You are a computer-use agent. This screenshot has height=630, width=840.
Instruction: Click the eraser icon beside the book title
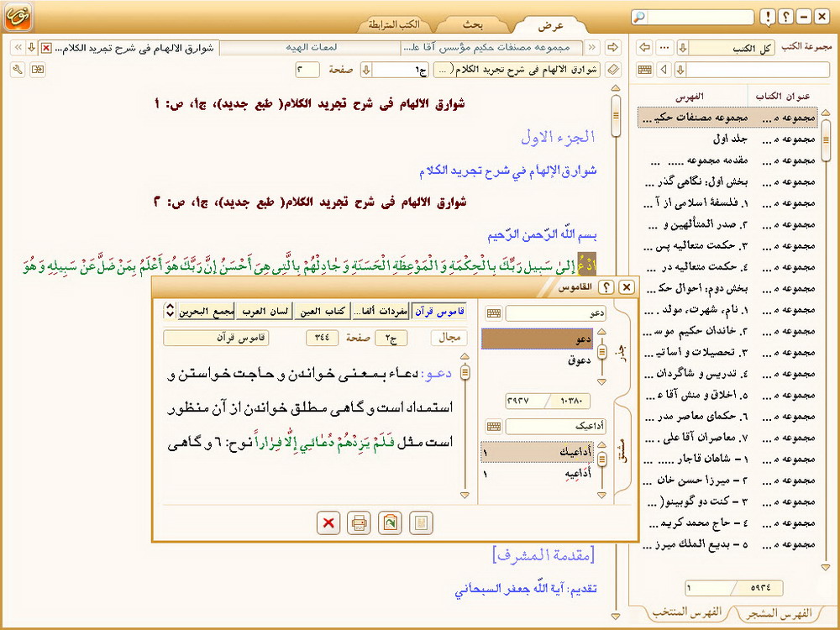coord(612,69)
